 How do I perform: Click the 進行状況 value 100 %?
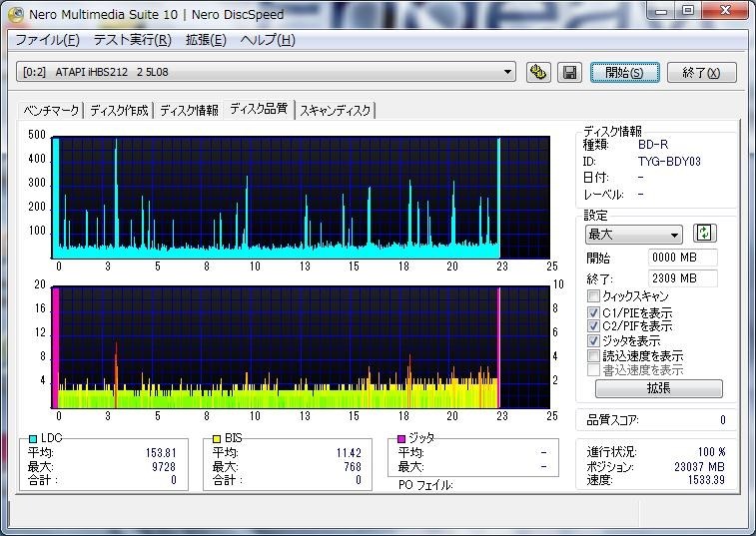712,451
